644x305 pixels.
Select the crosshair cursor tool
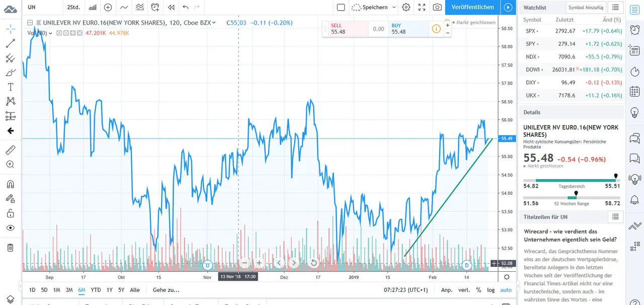[10, 28]
